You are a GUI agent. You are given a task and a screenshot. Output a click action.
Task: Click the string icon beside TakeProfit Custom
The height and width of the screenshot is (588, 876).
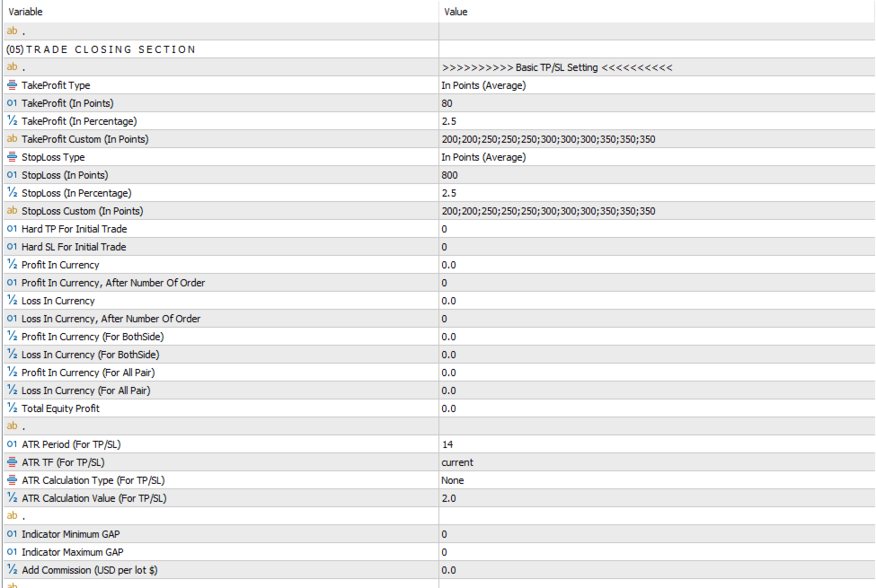(12, 139)
